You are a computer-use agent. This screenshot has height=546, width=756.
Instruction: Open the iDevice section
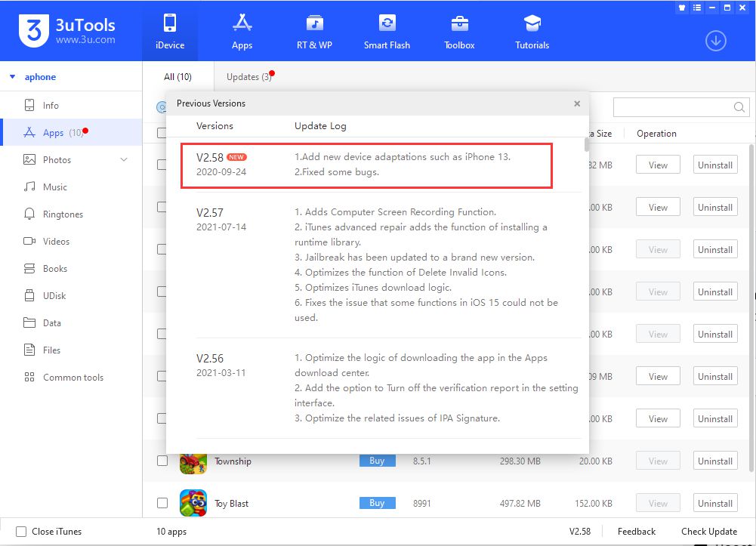[x=170, y=32]
